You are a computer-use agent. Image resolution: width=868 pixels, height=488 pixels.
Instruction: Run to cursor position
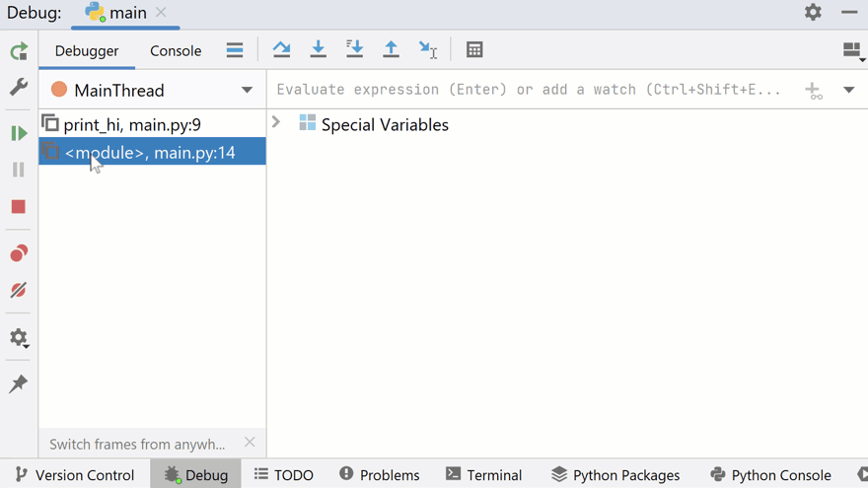tap(428, 50)
